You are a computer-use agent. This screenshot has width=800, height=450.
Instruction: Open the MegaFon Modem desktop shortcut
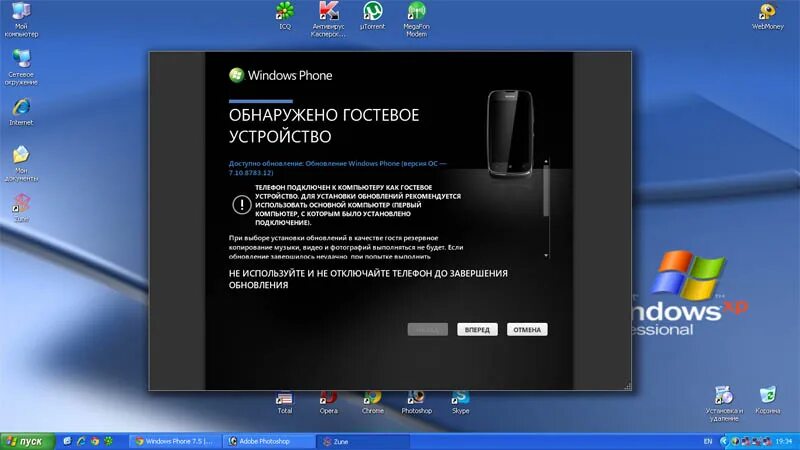pyautogui.click(x=416, y=19)
